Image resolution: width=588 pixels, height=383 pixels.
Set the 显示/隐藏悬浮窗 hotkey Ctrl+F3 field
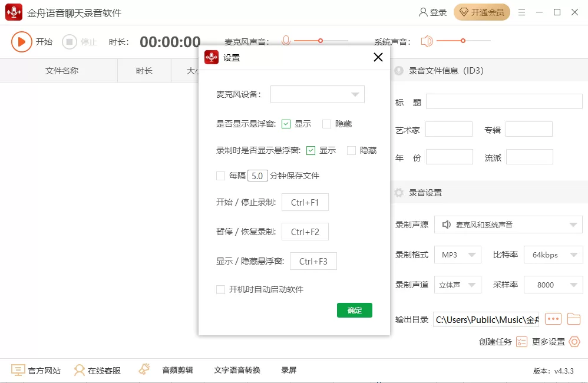click(x=313, y=261)
